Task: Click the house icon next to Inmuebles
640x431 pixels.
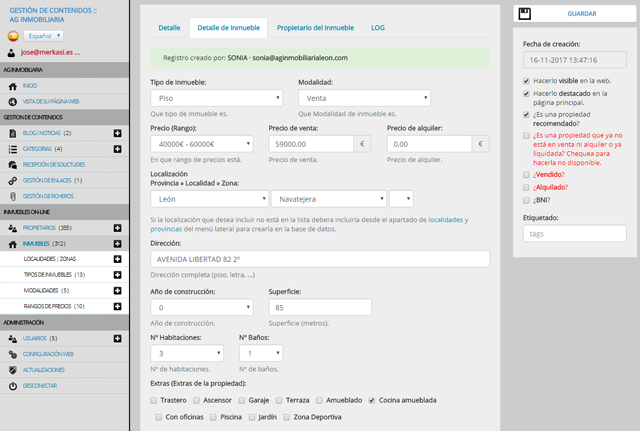Action: click(x=13, y=244)
